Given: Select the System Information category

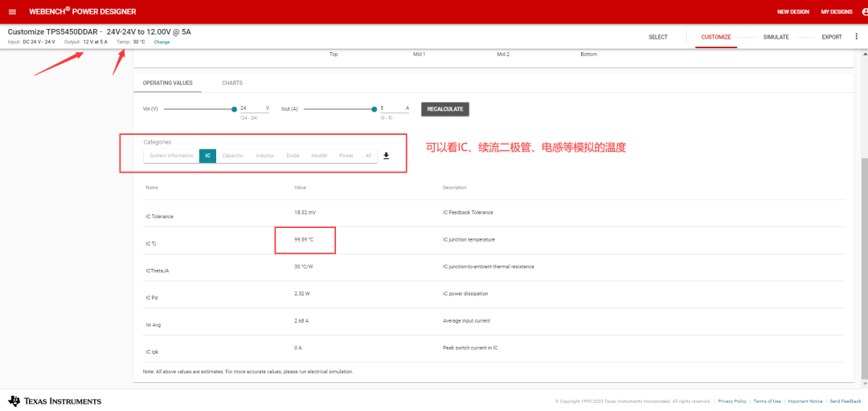Looking at the screenshot, I should 171,156.
